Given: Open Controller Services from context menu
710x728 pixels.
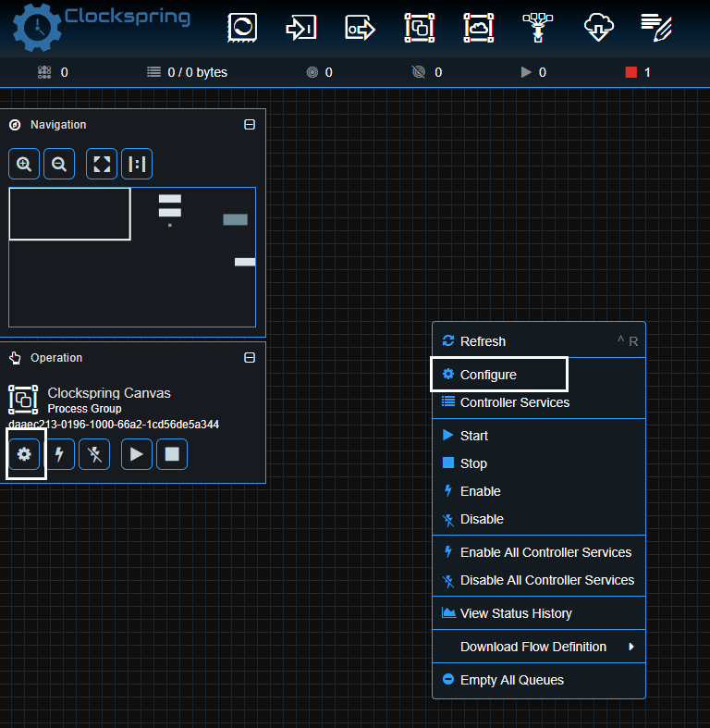Looking at the screenshot, I should (539, 402).
